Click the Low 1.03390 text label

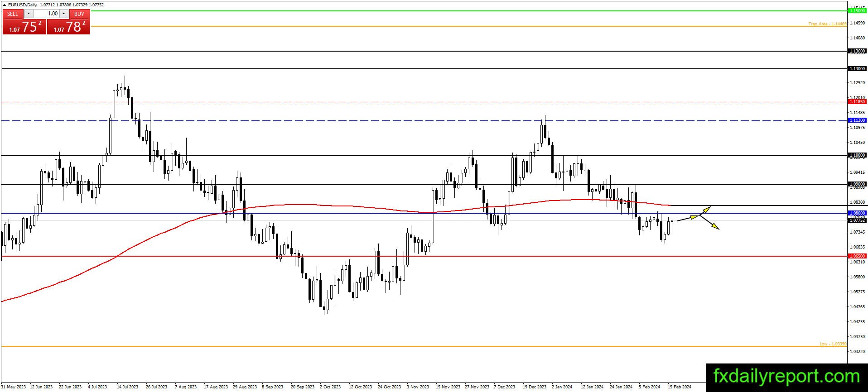point(833,344)
